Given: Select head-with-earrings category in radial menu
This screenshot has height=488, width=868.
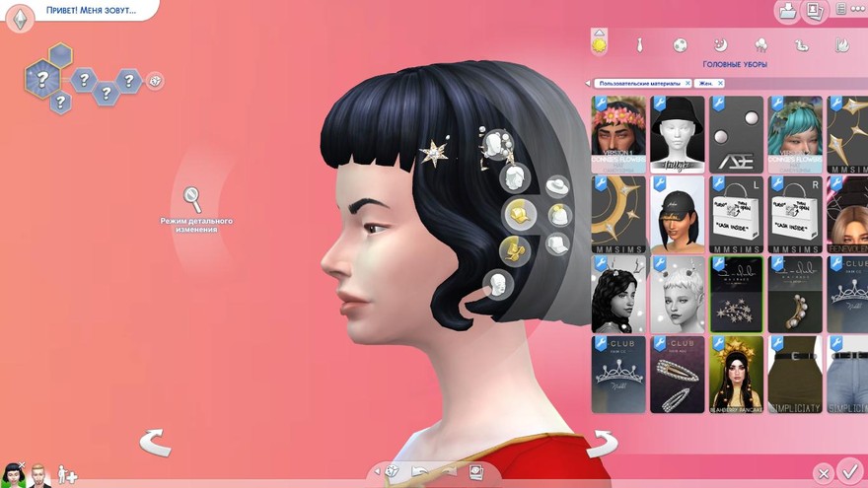Looking at the screenshot, I should pos(496,145).
